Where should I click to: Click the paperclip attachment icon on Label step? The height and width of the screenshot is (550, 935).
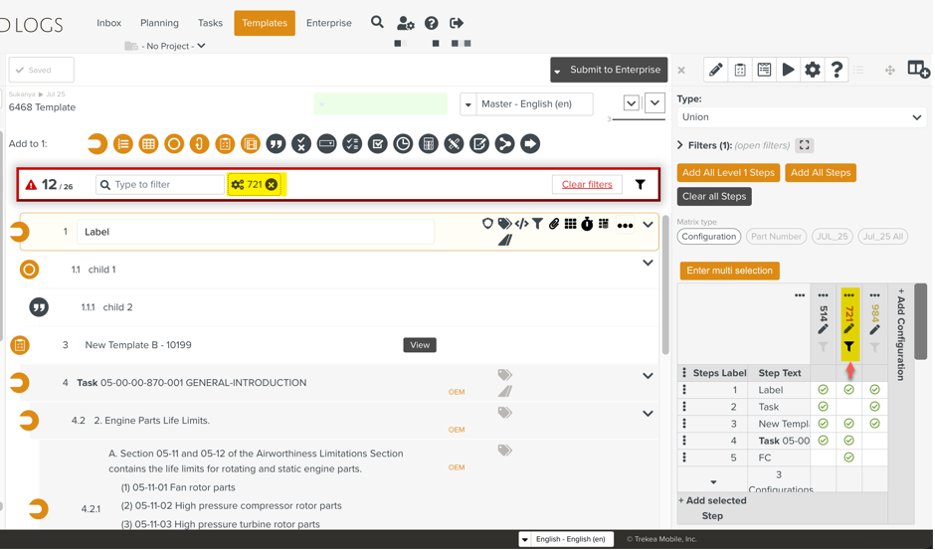553,224
